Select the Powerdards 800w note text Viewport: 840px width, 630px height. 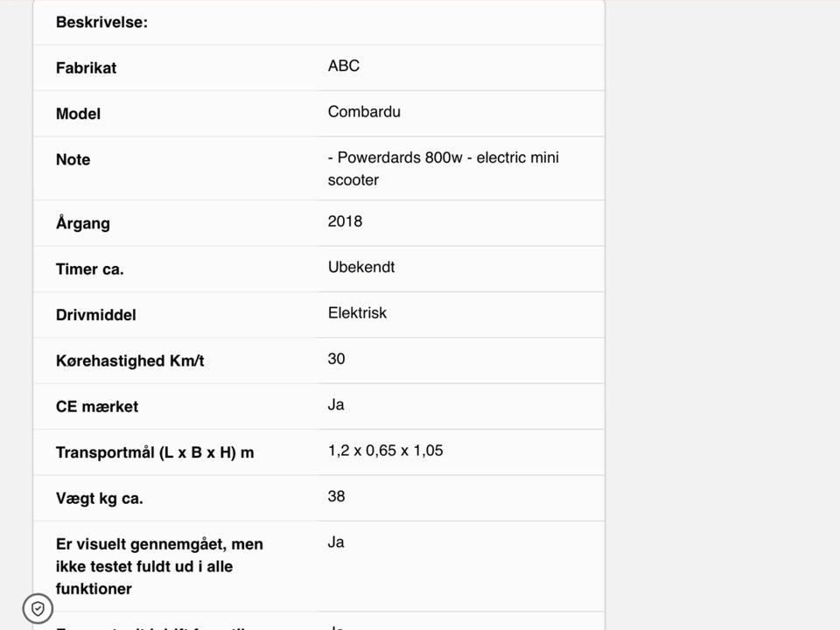click(443, 169)
